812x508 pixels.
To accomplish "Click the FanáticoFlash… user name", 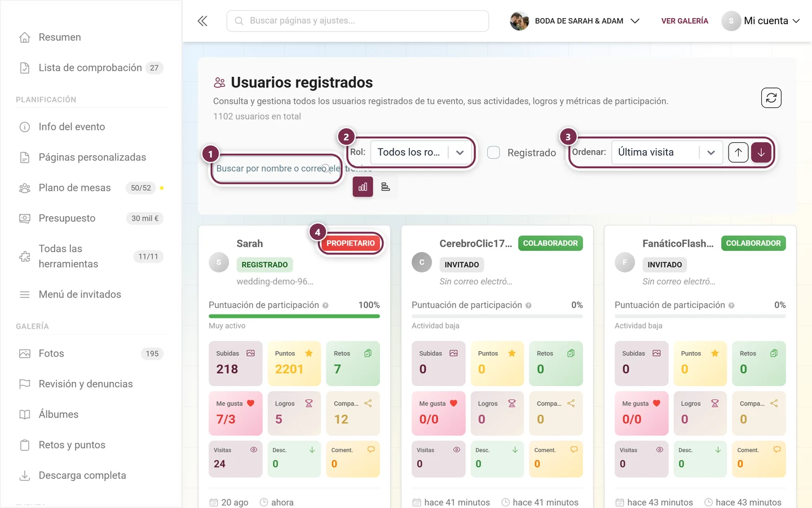I will coord(678,244).
